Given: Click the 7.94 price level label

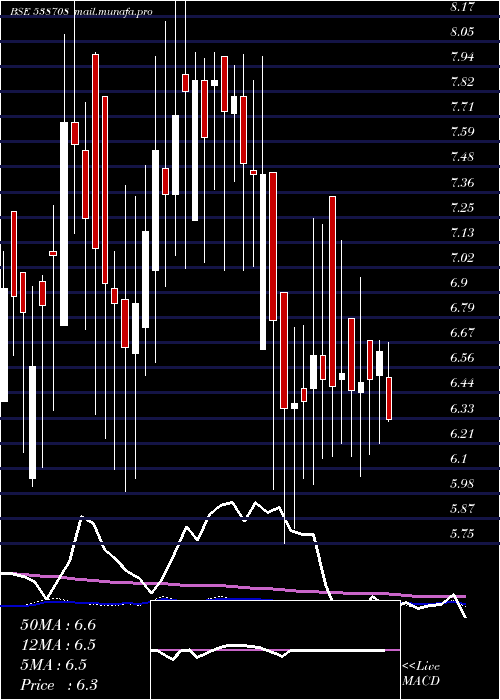Looking at the screenshot, I should pos(462,57).
